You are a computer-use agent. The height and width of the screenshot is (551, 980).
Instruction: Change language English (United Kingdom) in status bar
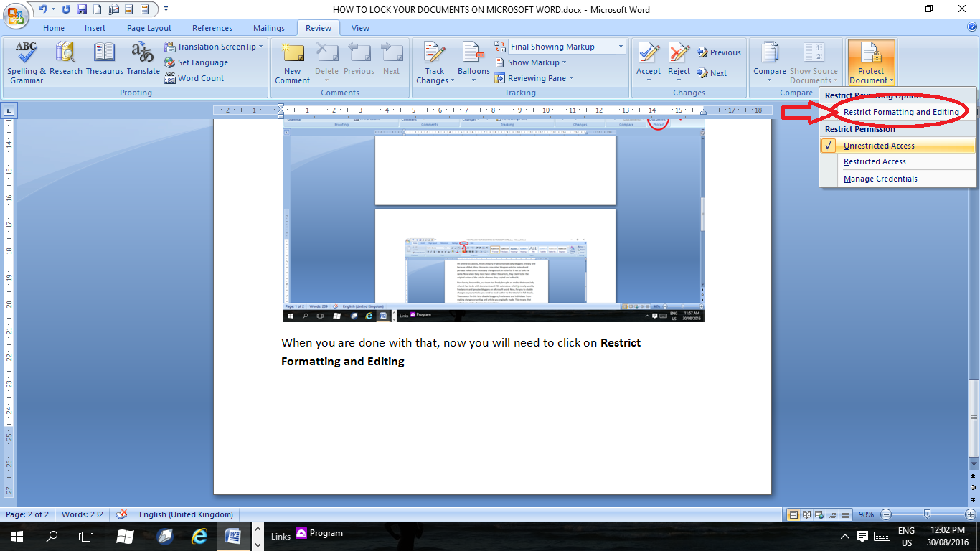186,514
